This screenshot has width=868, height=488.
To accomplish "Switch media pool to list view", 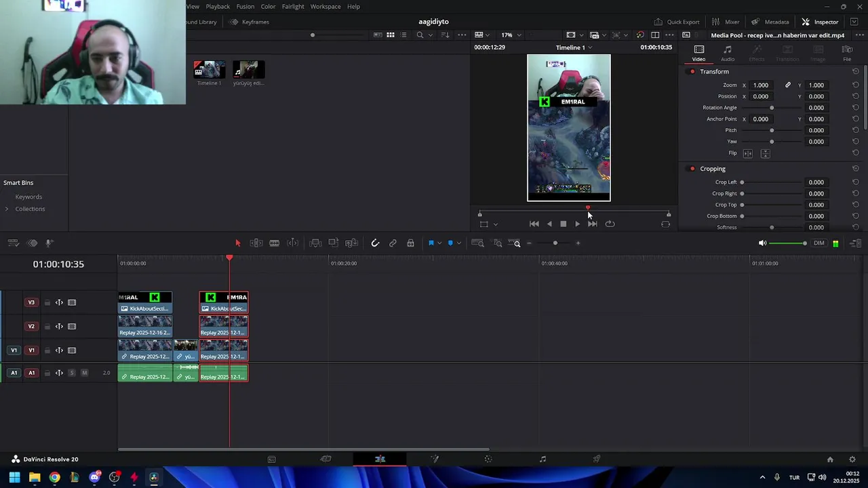I will (403, 35).
